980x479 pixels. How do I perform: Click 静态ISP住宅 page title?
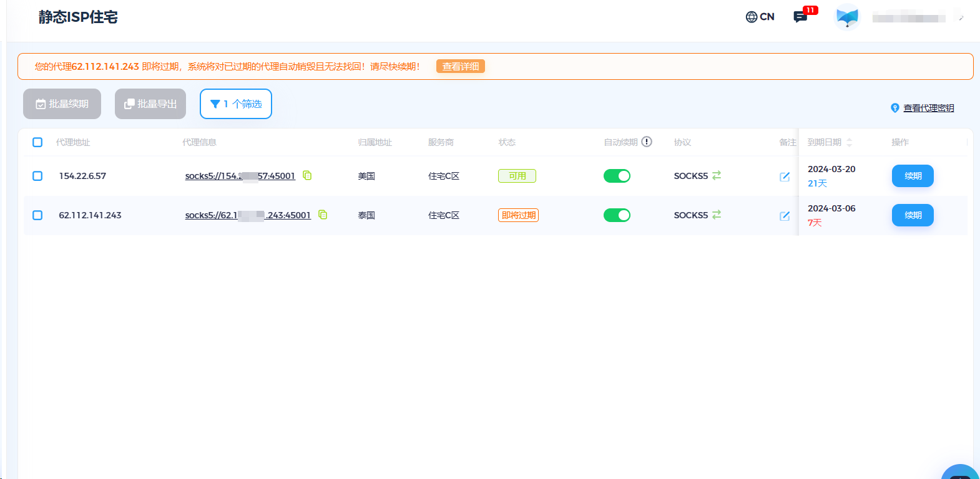coord(78,17)
